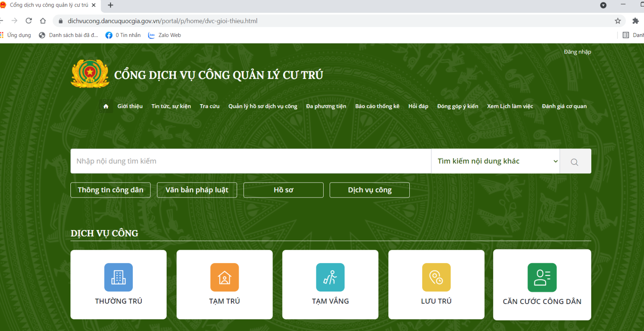Open 'Hỏi đáp' navigation item
Screen dimensions: 644x331
(x=418, y=106)
